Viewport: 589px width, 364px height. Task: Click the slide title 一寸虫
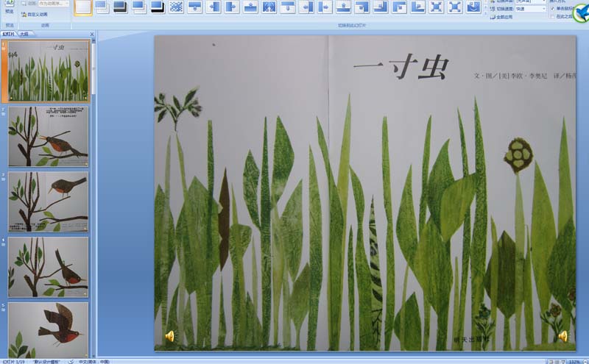(x=401, y=67)
